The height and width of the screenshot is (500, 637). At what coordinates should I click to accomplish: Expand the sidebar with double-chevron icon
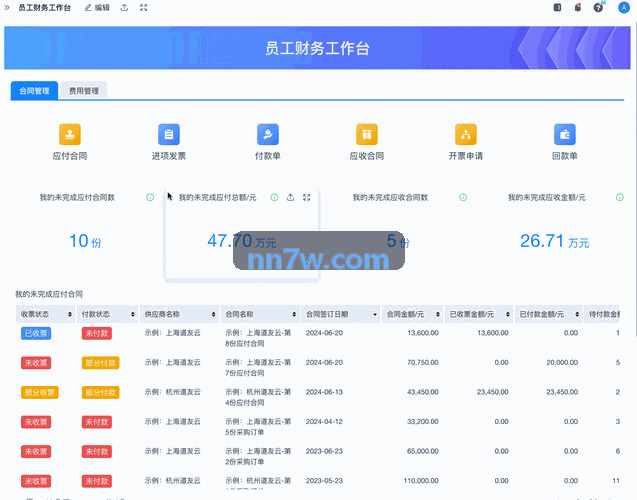7,8
